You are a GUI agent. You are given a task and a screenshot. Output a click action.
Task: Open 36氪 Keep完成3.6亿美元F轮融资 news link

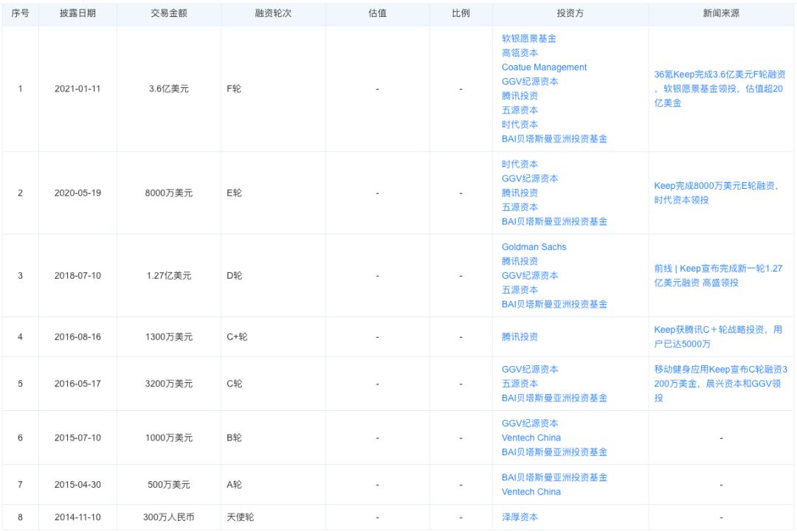[720, 89]
